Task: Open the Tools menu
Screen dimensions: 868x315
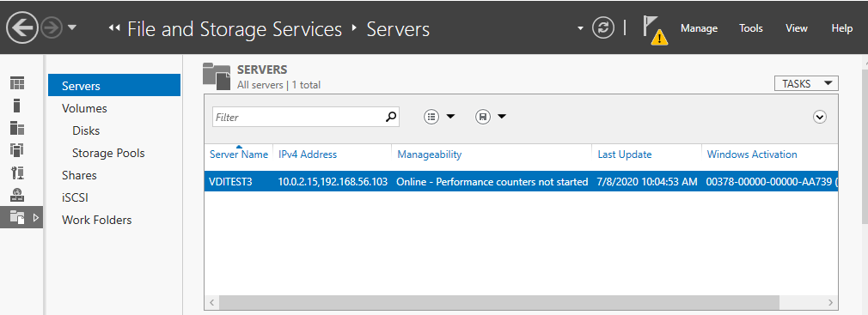Action: pos(750,28)
